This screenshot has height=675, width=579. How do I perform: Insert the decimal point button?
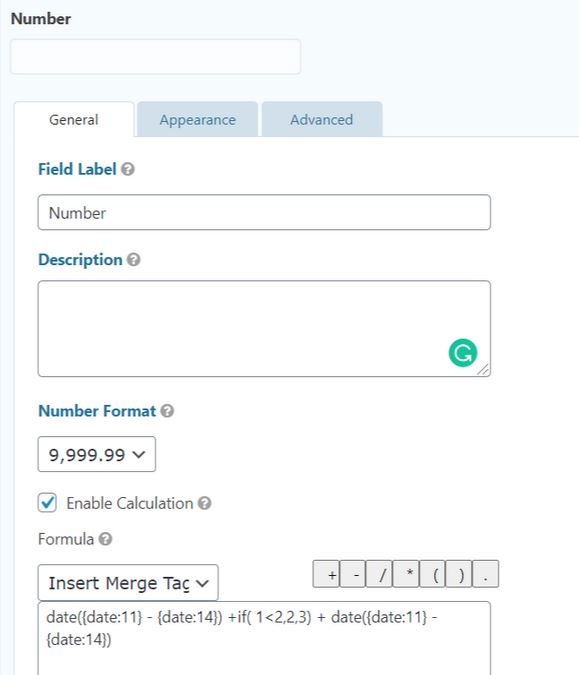coord(486,574)
